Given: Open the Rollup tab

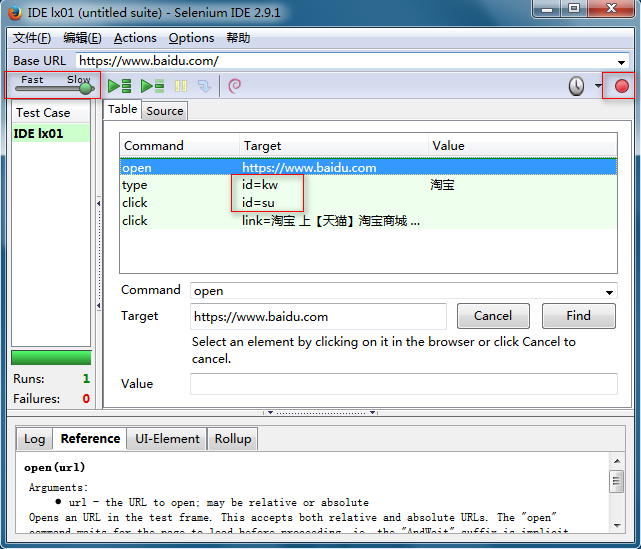Looking at the screenshot, I should tap(233, 439).
